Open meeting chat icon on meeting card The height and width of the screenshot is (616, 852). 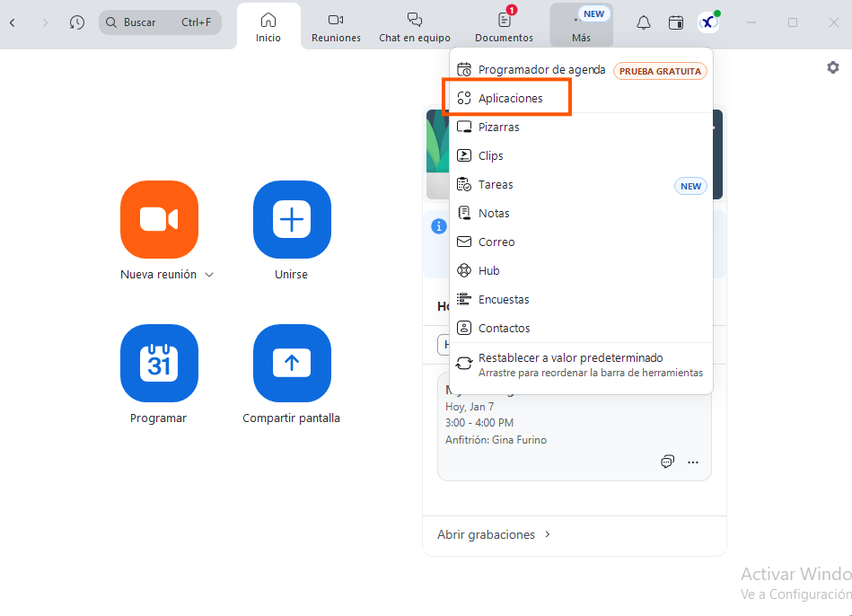coord(667,462)
